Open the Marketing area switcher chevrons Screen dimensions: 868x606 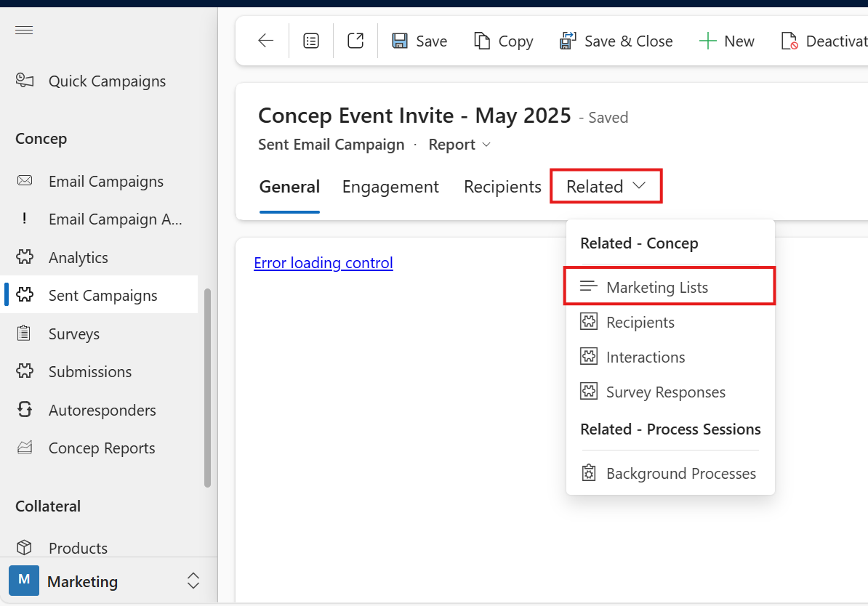[x=193, y=581]
